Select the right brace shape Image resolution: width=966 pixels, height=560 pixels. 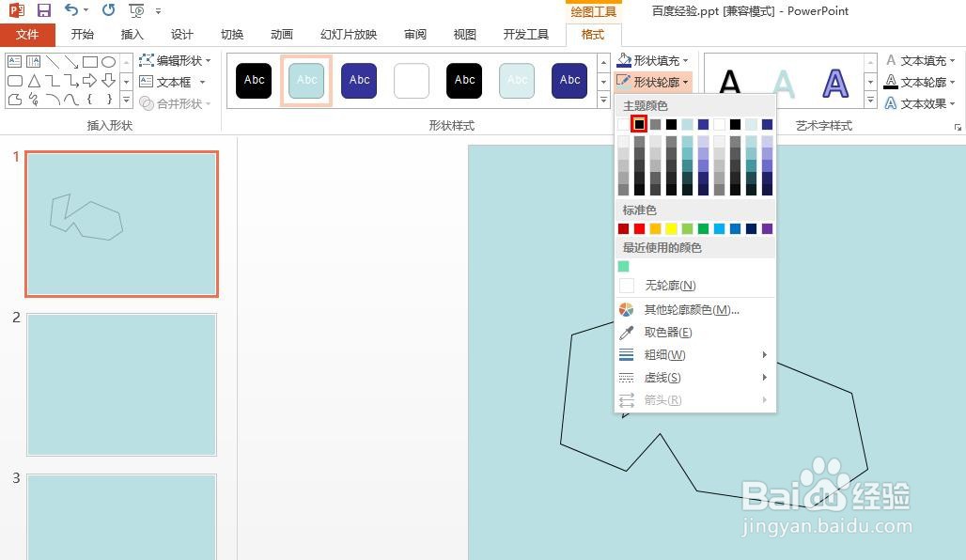pyautogui.click(x=108, y=100)
